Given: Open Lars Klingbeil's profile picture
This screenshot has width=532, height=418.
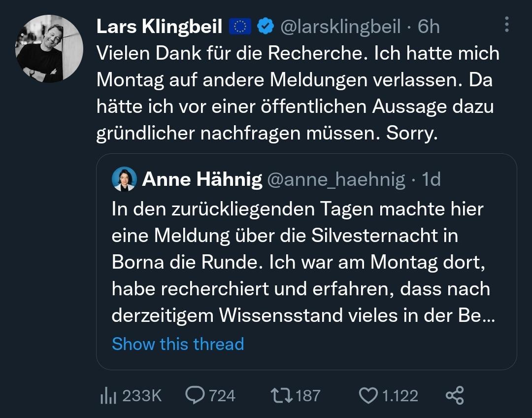Looking at the screenshot, I should coord(49,49).
